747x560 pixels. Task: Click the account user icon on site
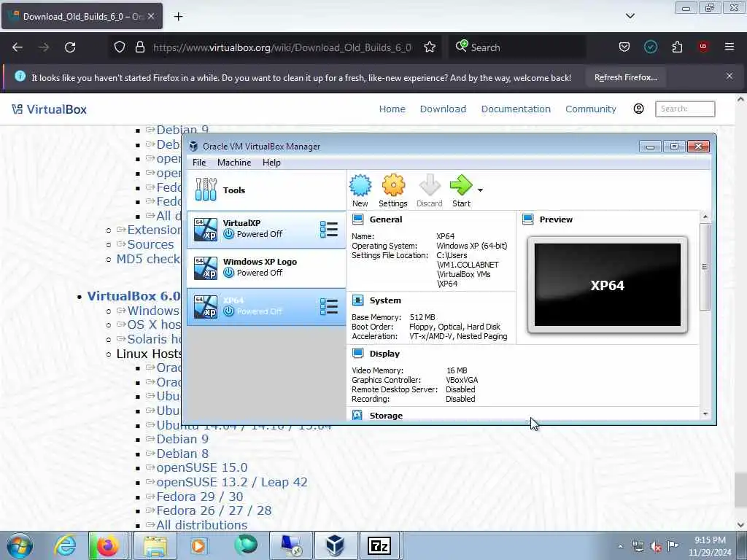coord(639,109)
